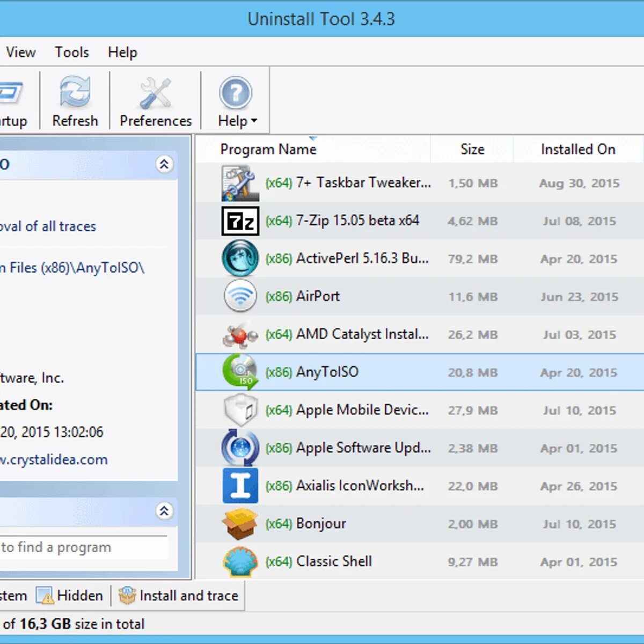Click the Hidden tab warning icon

45,596
